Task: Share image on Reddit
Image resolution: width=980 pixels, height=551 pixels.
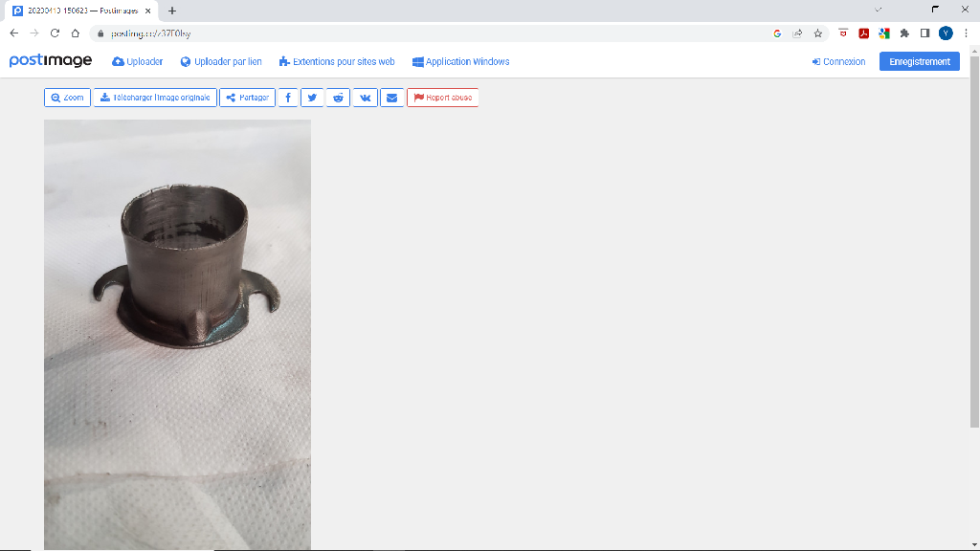Action: (339, 98)
